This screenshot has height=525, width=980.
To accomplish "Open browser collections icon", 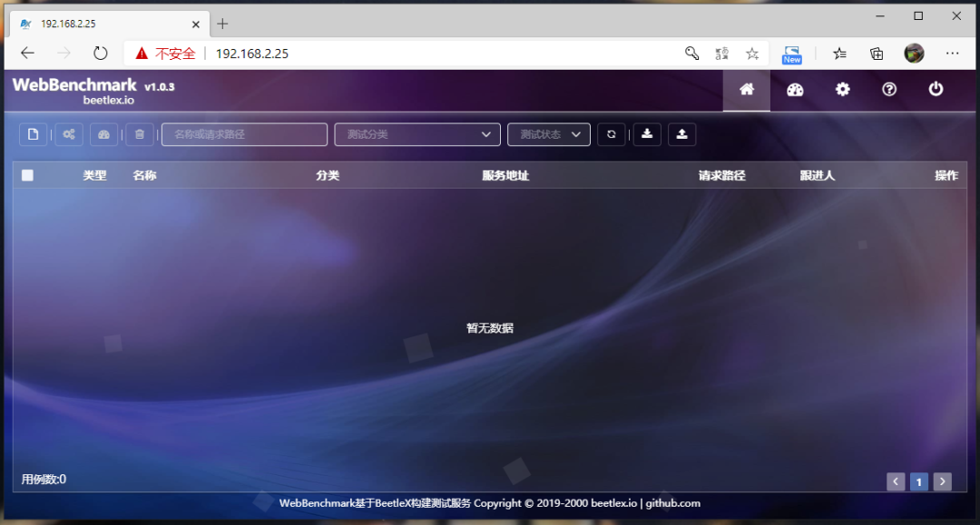I will click(877, 53).
